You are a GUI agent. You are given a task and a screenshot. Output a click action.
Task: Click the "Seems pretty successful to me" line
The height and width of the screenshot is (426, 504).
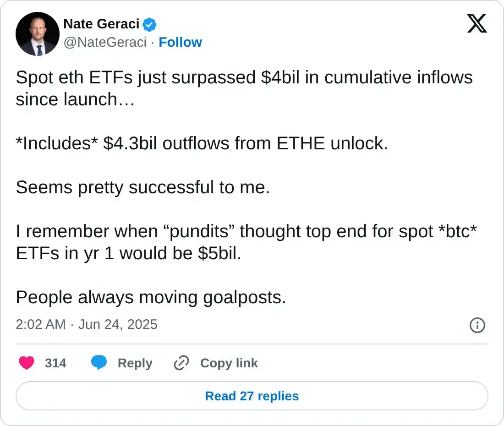tap(142, 187)
